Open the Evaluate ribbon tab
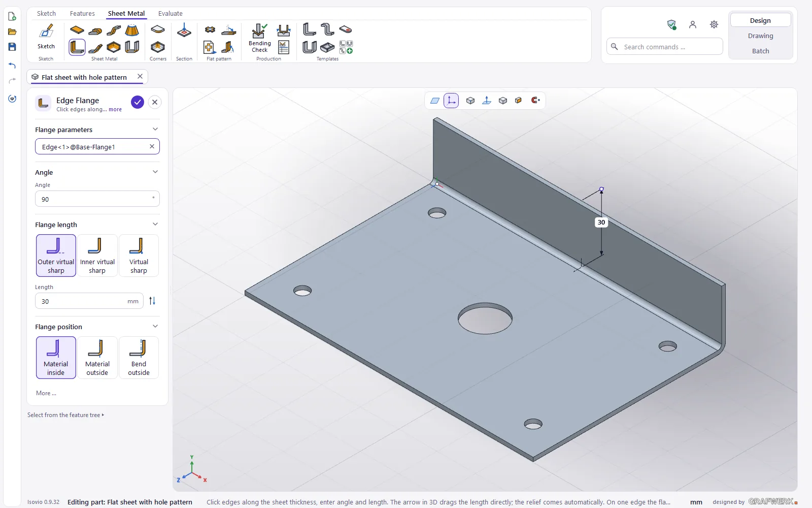 click(170, 14)
